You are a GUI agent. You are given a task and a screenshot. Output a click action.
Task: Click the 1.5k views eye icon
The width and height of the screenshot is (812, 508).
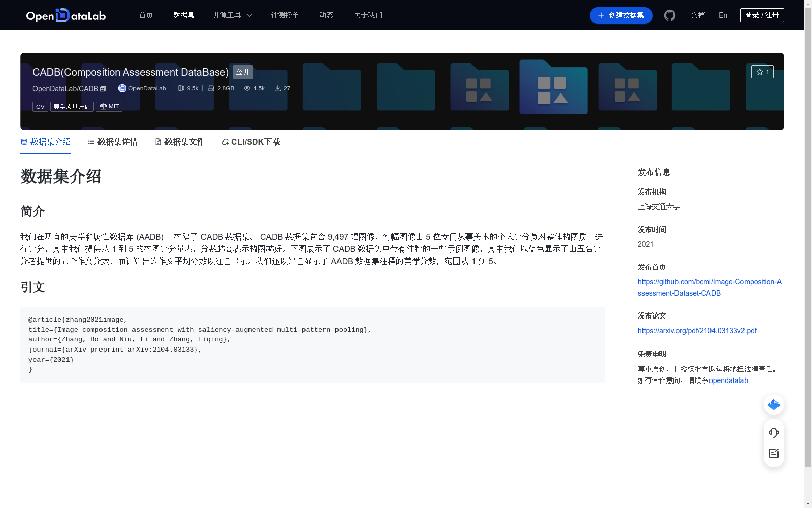[x=247, y=88]
